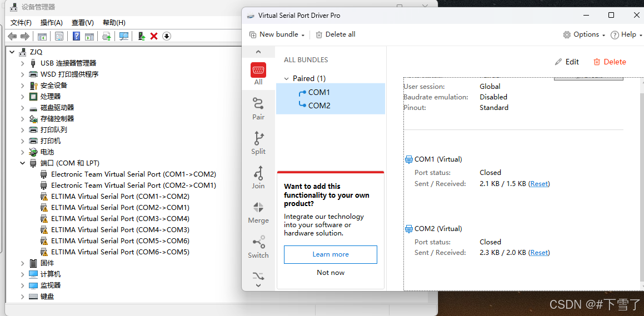Reset COM2 sent/received counters
This screenshot has height=316, width=644.
(x=539, y=253)
